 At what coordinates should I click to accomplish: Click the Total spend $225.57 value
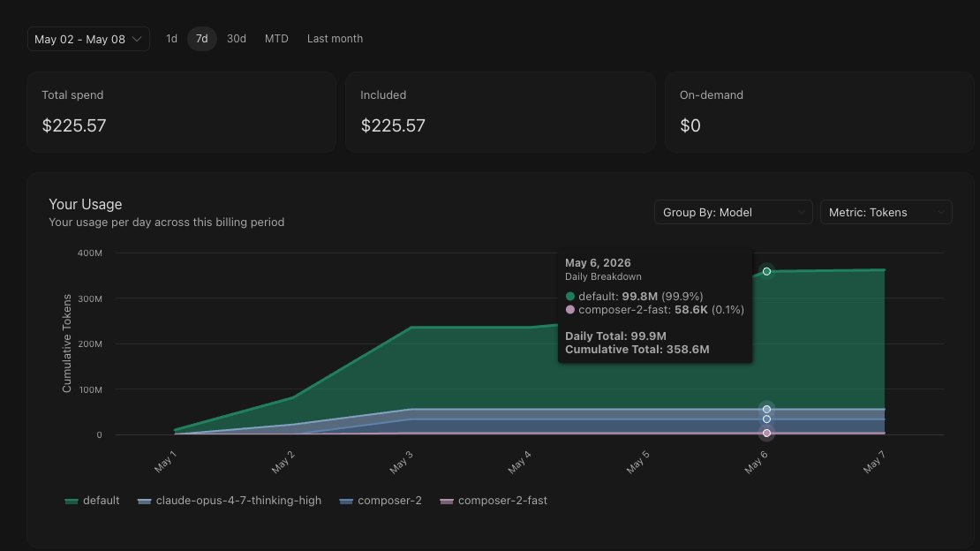coord(74,125)
